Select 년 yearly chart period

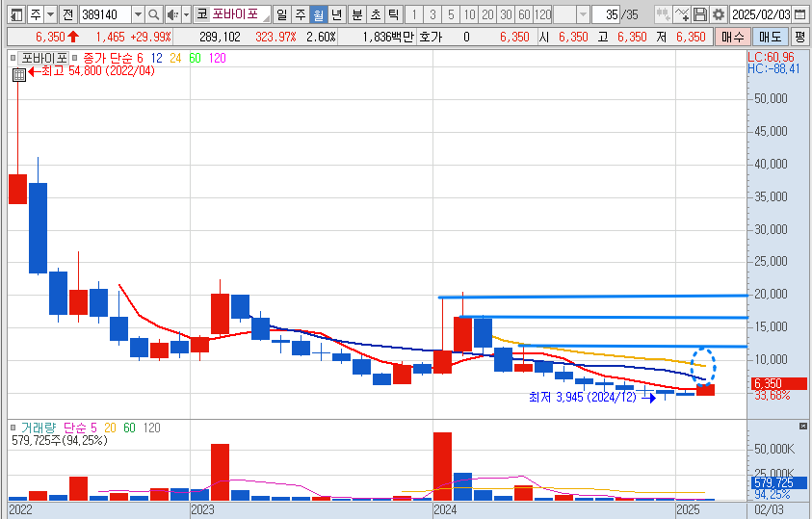336,14
